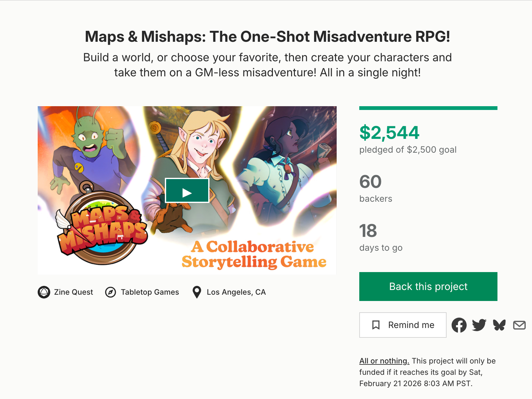The height and width of the screenshot is (399, 532).
Task: Click the 60 backers count
Action: coord(371,182)
